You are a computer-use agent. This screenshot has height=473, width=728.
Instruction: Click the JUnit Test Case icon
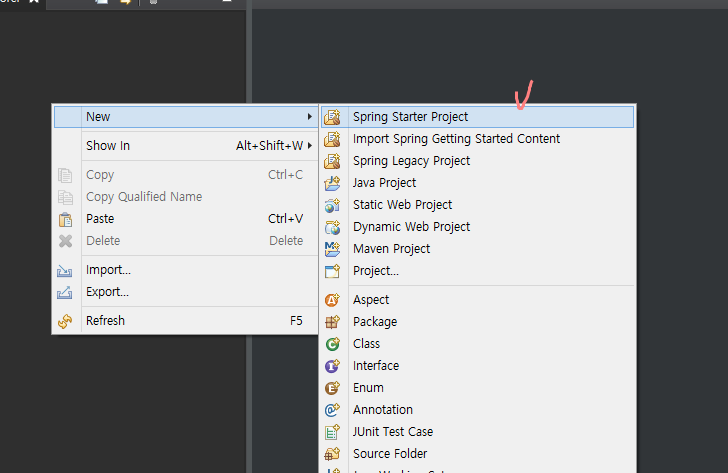332,432
